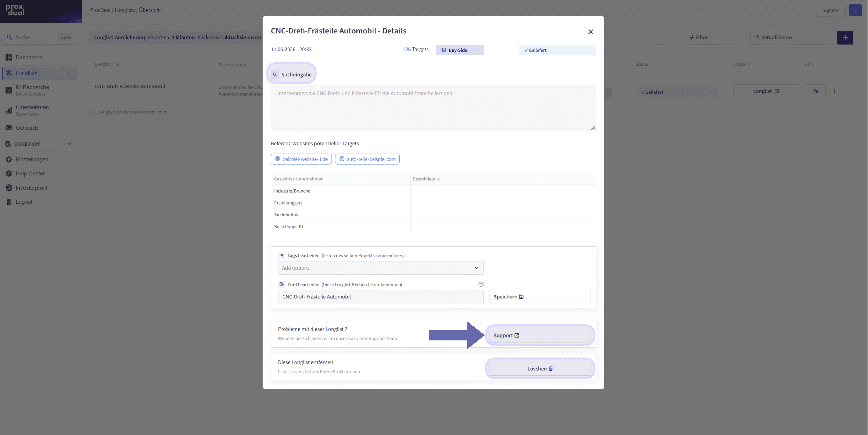Click the Speichern button
Image resolution: width=868 pixels, height=435 pixels.
[540, 296]
